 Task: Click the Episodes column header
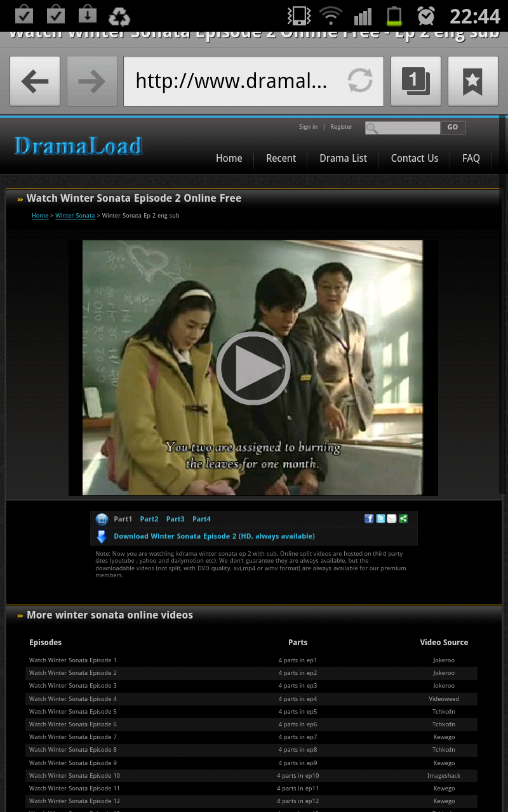tap(45, 643)
